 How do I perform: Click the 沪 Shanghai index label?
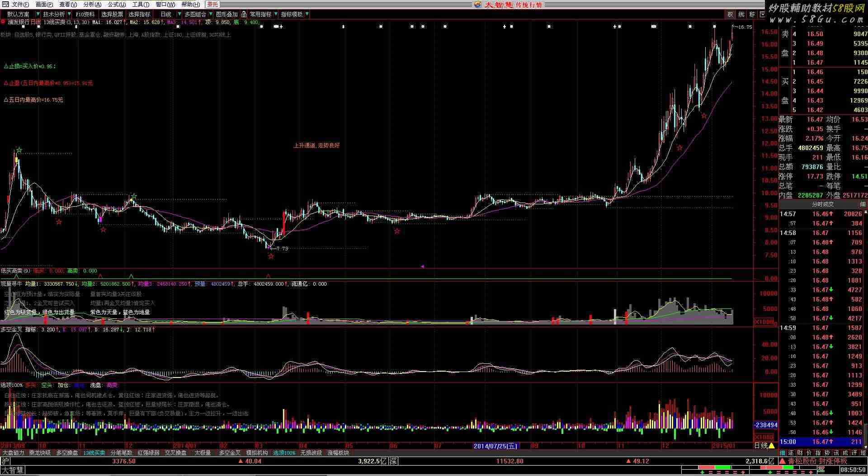click(x=5, y=461)
